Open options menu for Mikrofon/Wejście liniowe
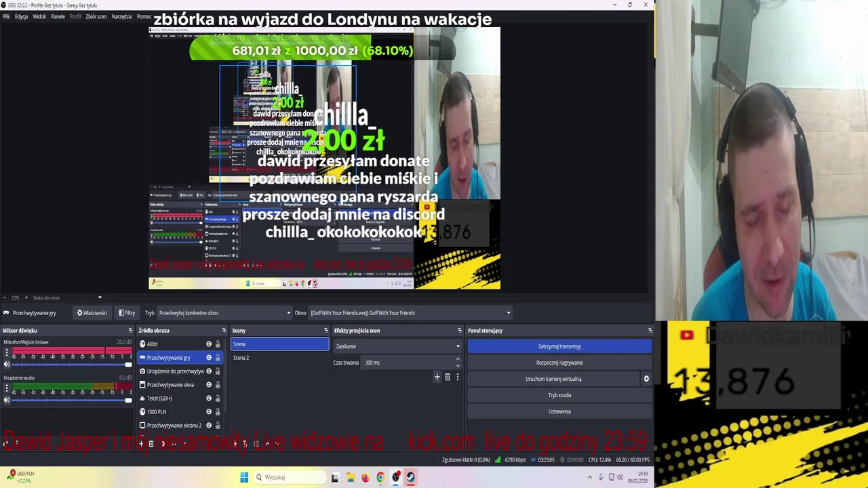868x488 pixels. click(7, 353)
